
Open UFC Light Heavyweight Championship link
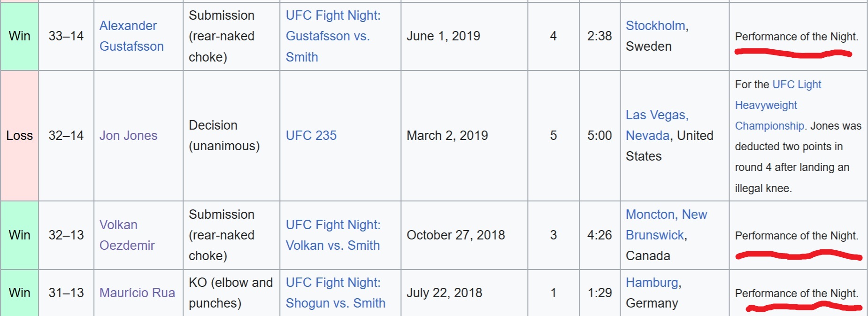pos(777,105)
